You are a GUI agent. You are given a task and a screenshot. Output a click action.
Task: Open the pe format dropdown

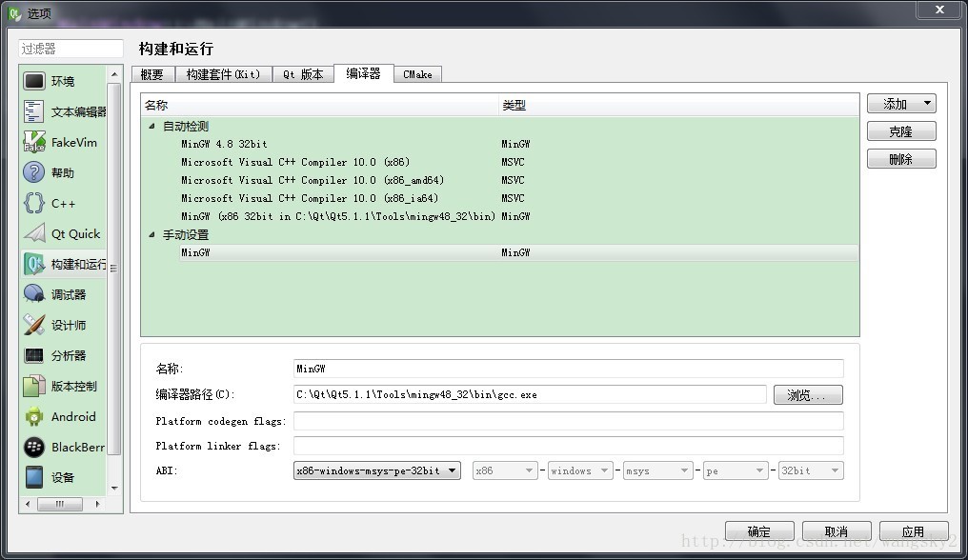736,470
